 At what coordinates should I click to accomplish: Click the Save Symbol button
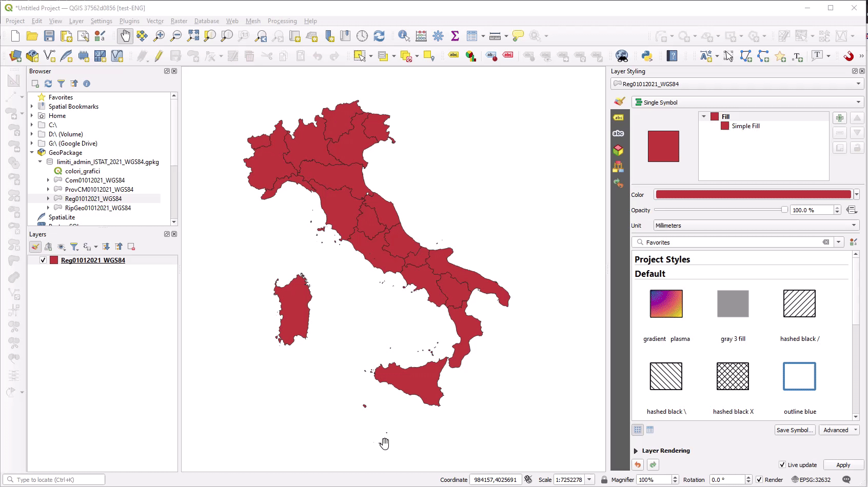coord(794,430)
